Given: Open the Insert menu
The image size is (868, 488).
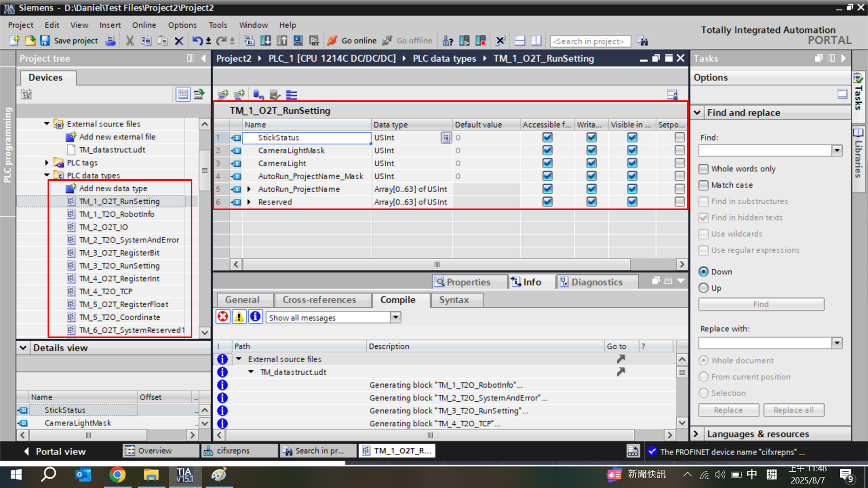Looking at the screenshot, I should point(110,25).
